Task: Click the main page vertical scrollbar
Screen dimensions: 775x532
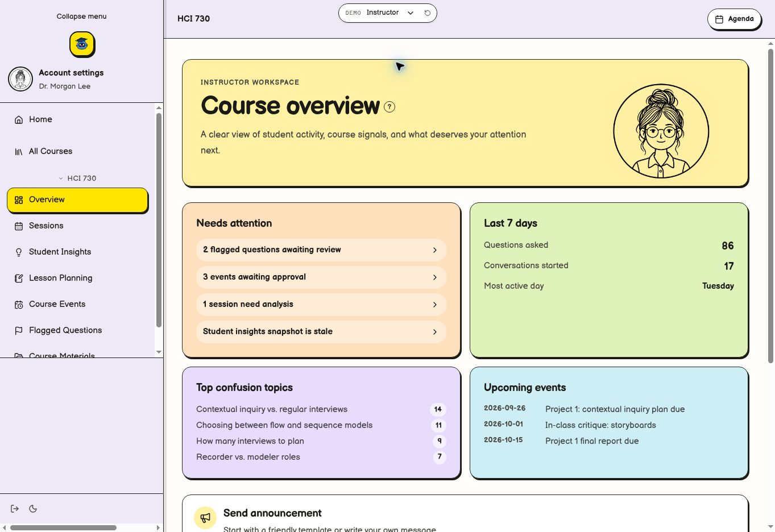Action: [x=770, y=206]
